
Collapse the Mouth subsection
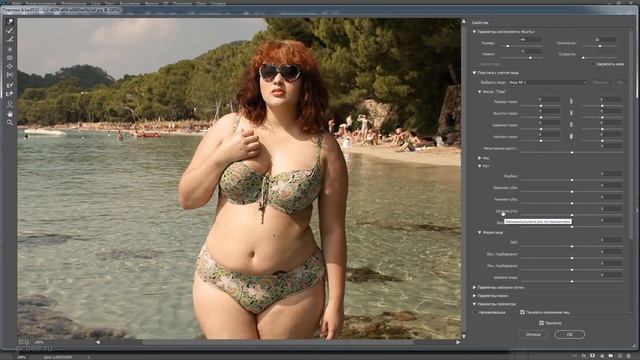pos(480,166)
